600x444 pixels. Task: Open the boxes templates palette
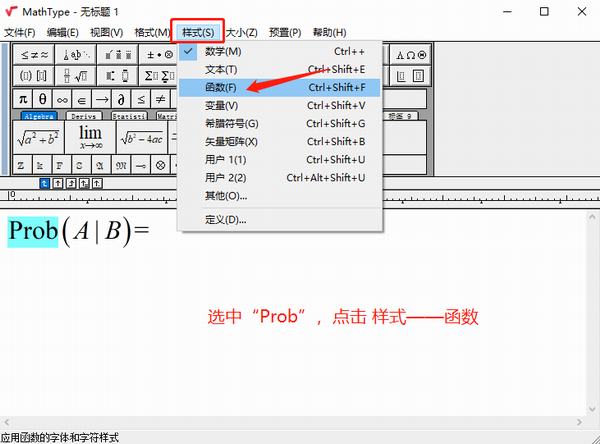411,75
